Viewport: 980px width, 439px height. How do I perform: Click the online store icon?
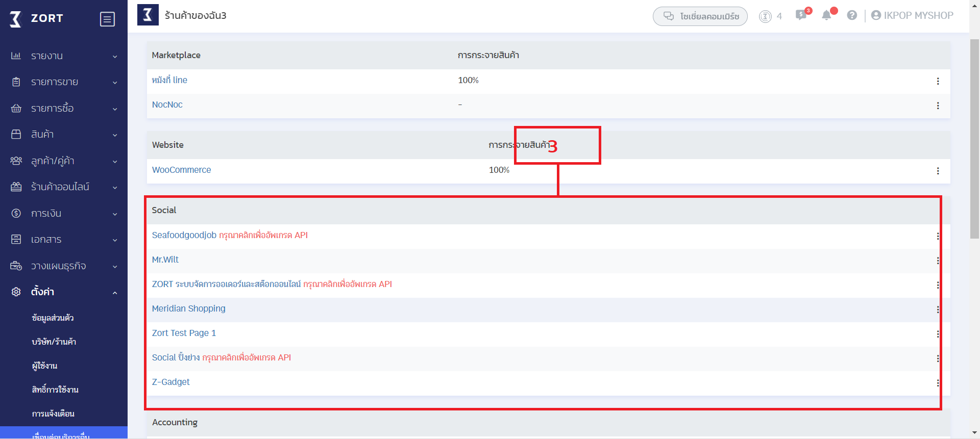16,187
